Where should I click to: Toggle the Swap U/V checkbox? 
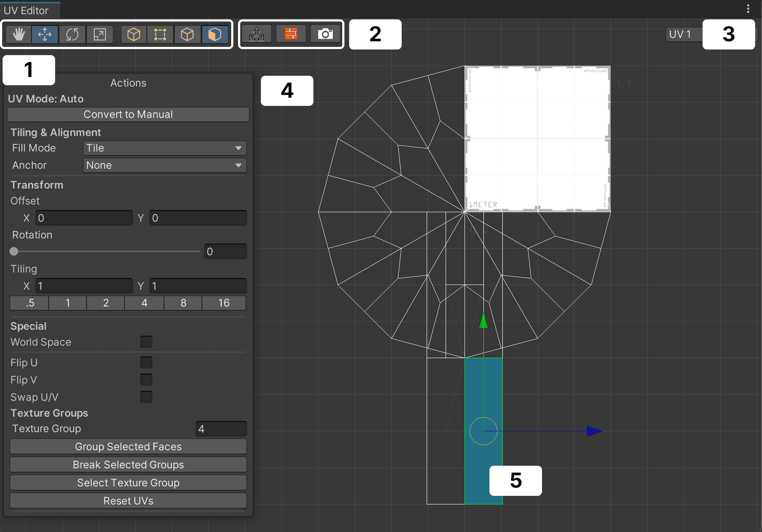tap(146, 397)
